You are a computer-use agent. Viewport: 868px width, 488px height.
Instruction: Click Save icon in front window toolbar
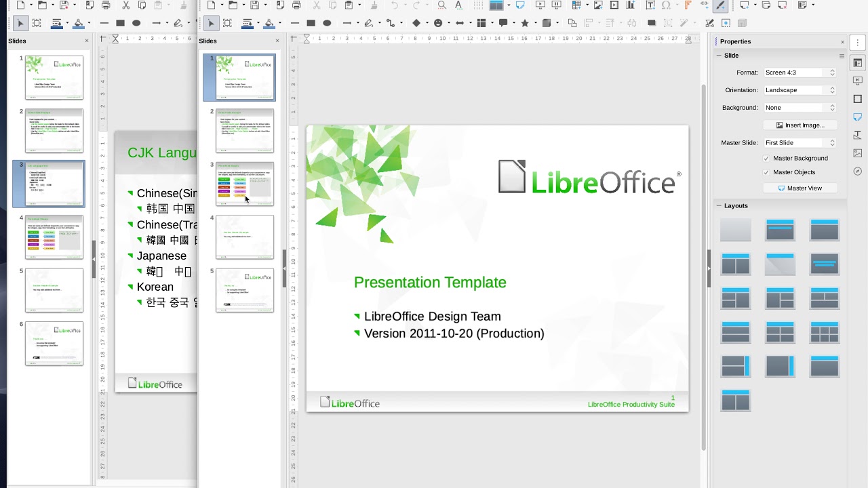(254, 5)
